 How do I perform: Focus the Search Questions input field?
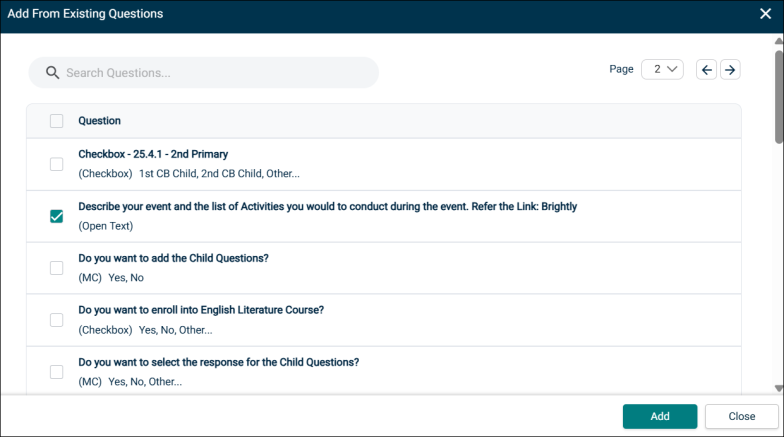[x=204, y=73]
